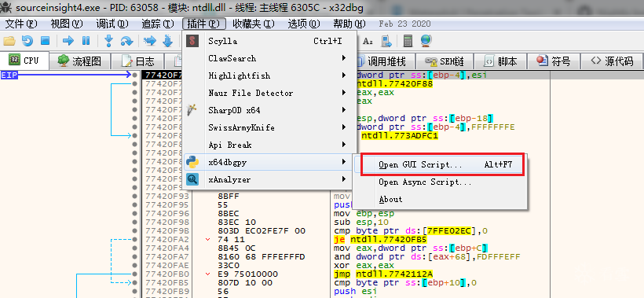
Task: Toggle breakpoint dot at address 77420F98
Action: 135,222
